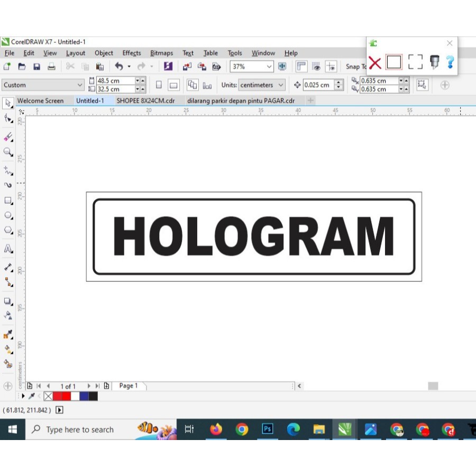Open the Bitmaps menu
This screenshot has width=476, height=476.
161,53
